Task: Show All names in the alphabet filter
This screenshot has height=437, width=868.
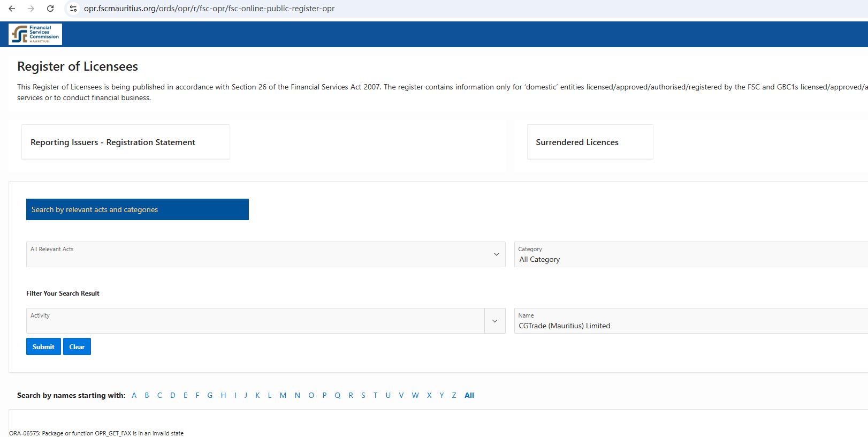Action: [x=469, y=395]
